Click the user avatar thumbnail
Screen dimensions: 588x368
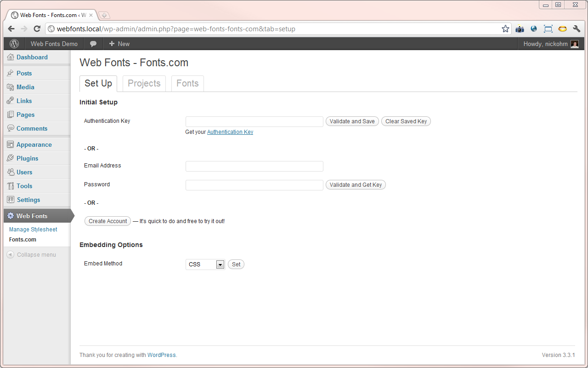pyautogui.click(x=575, y=44)
